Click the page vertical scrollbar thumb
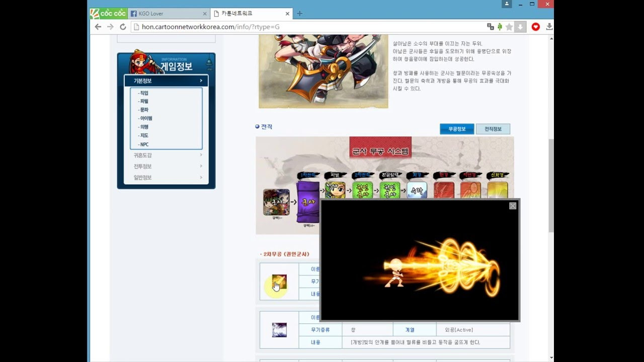644x362 pixels. click(x=551, y=185)
